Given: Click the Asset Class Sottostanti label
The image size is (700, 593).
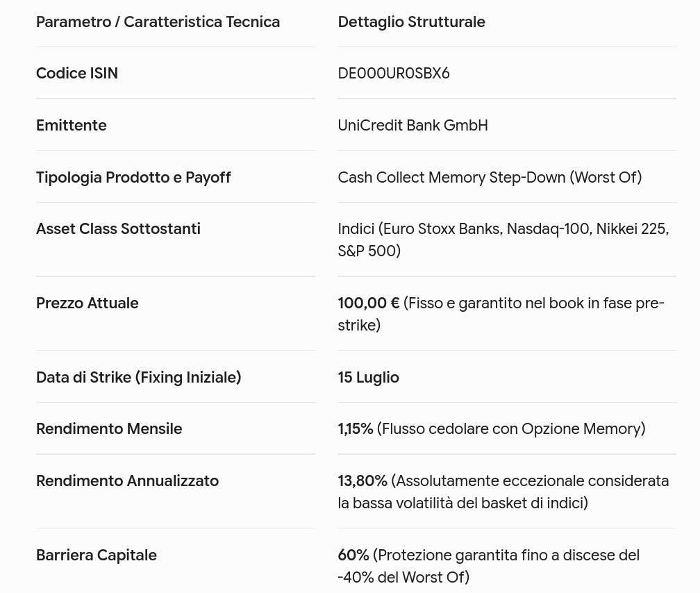Looking at the screenshot, I should 118,228.
